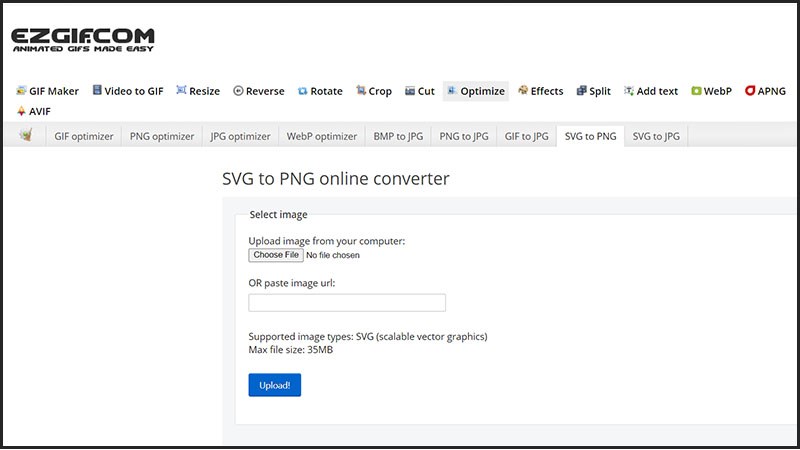Click the Video to GIF film icon
This screenshot has height=450, width=800.
coord(97,90)
